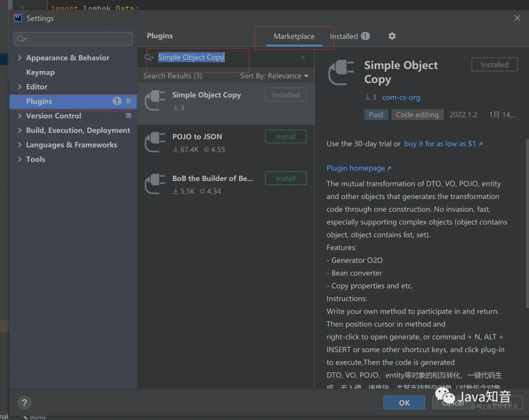Click the project-level icon next to Version Control
Screen dimensions: 529x420
128,116
